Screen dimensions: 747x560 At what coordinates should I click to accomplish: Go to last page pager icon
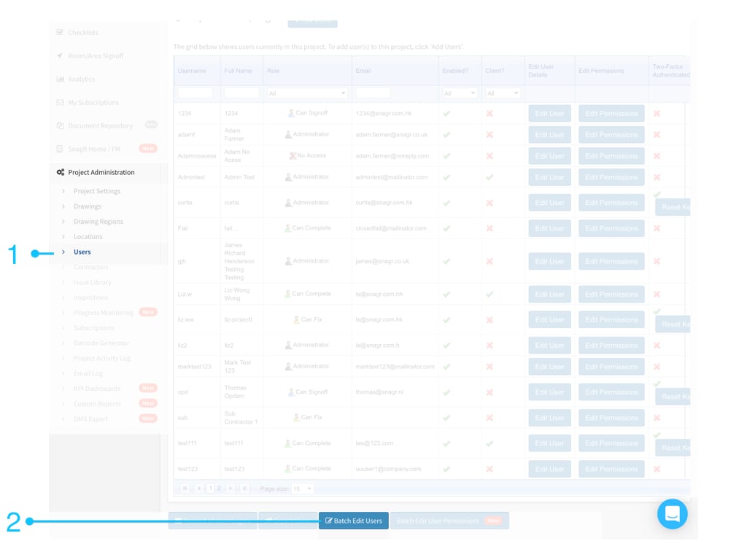point(244,488)
